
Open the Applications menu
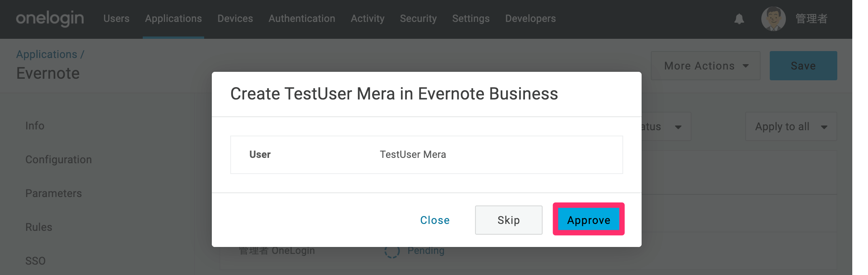(x=173, y=18)
